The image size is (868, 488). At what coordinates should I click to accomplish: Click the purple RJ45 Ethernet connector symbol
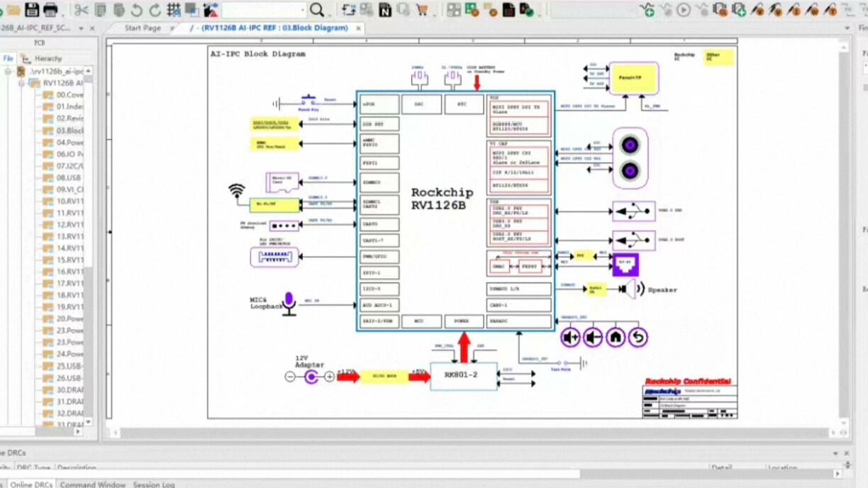pyautogui.click(x=625, y=265)
